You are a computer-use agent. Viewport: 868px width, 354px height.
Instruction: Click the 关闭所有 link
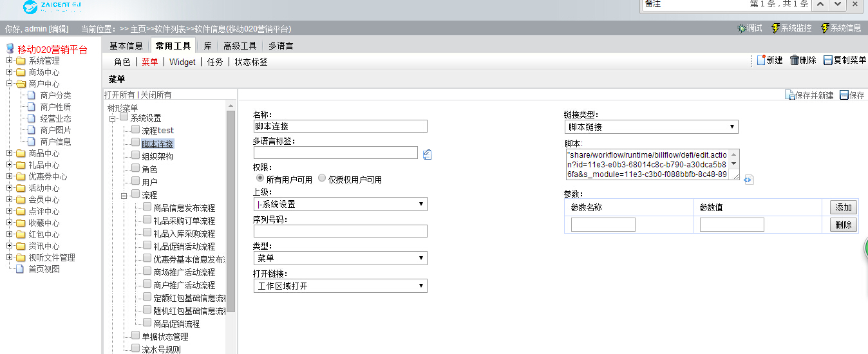tap(156, 95)
